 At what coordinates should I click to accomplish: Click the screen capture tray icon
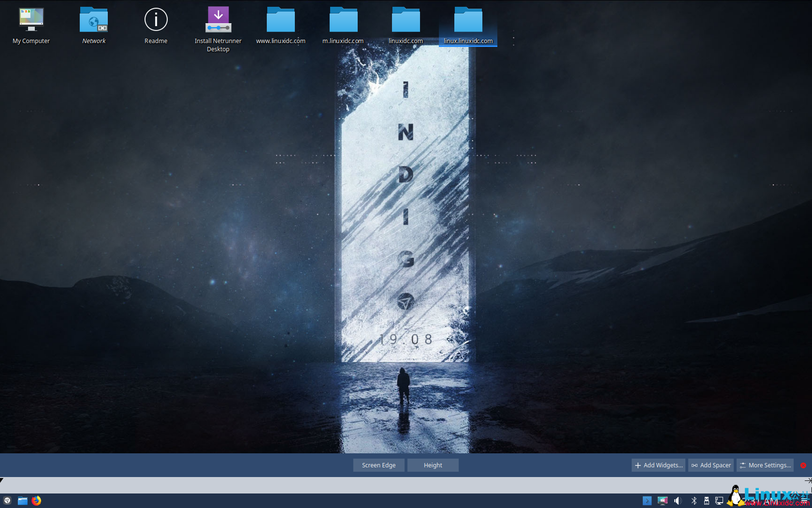tap(663, 501)
